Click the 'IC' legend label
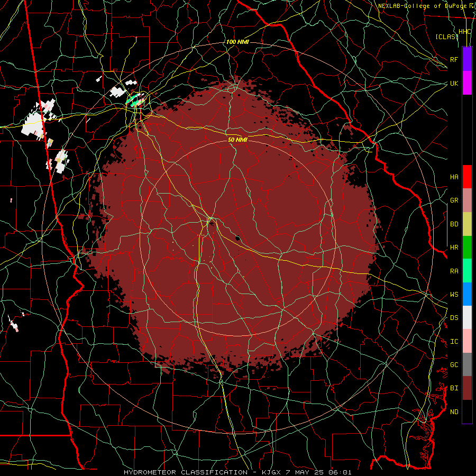 (x=454, y=342)
